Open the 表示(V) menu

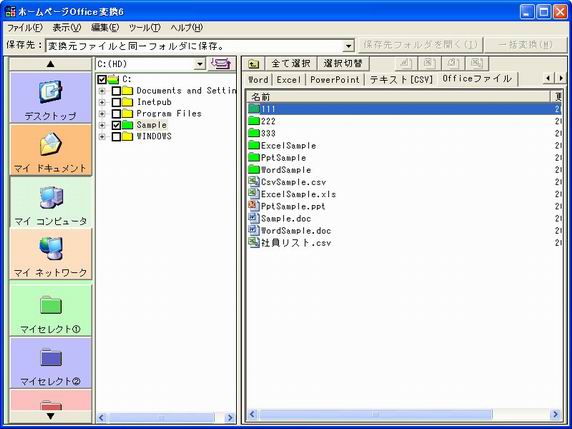click(67, 28)
